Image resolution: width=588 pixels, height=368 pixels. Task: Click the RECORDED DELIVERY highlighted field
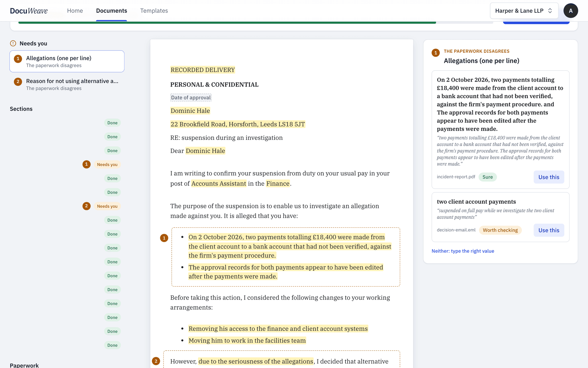pos(203,70)
